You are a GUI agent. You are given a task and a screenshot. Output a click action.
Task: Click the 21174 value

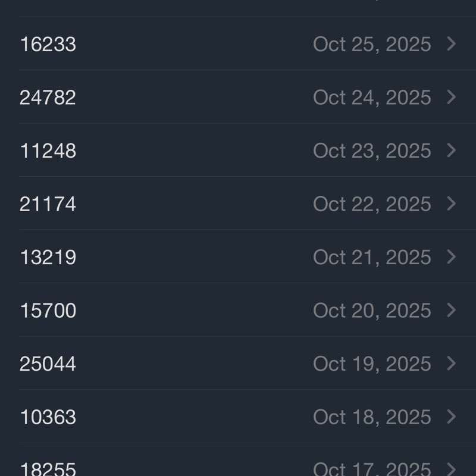(x=48, y=204)
